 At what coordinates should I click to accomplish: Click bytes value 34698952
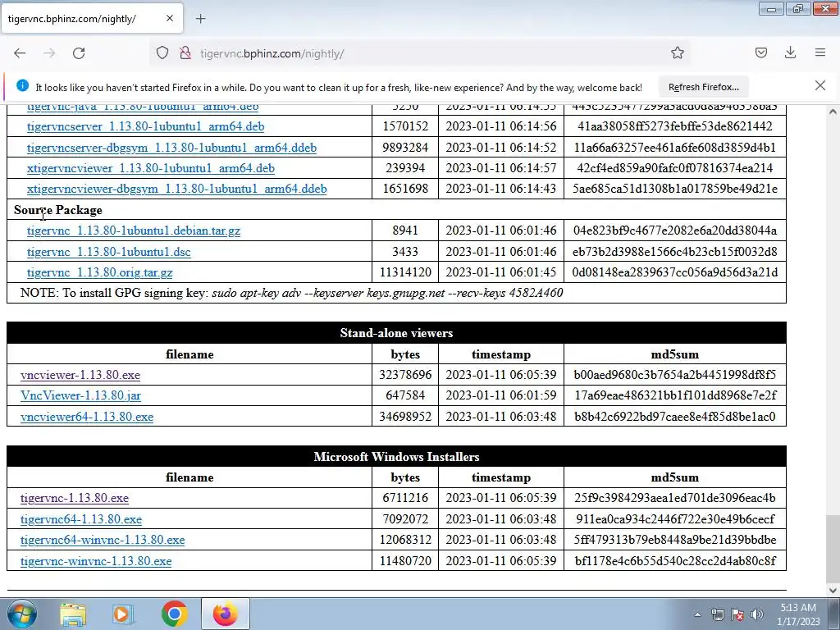pos(405,416)
